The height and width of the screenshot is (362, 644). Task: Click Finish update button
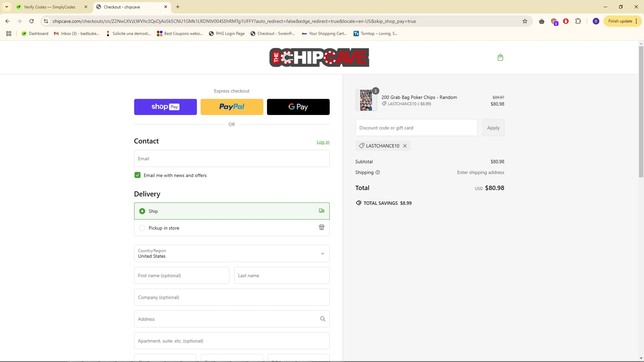623,21
